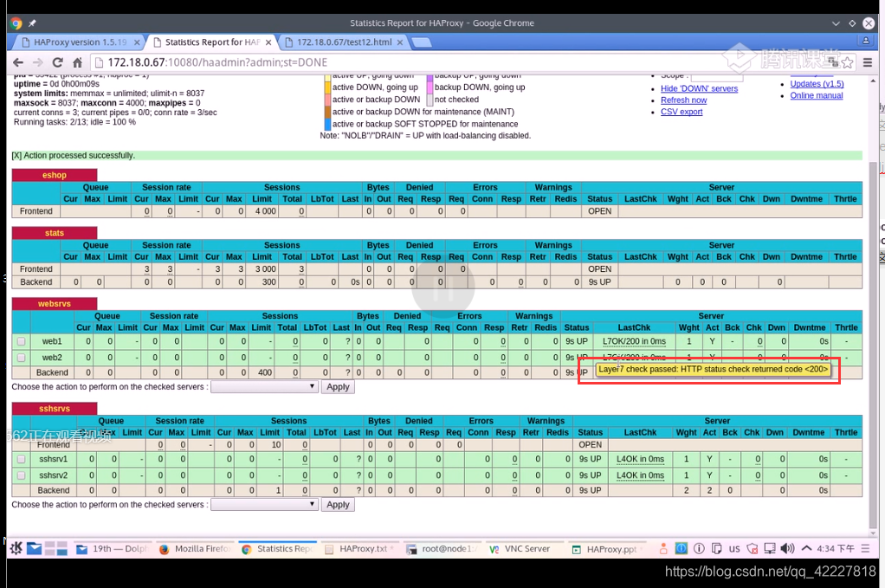885x588 pixels.
Task: Select the Statistics Report for HAProxy tab
Action: coord(212,42)
